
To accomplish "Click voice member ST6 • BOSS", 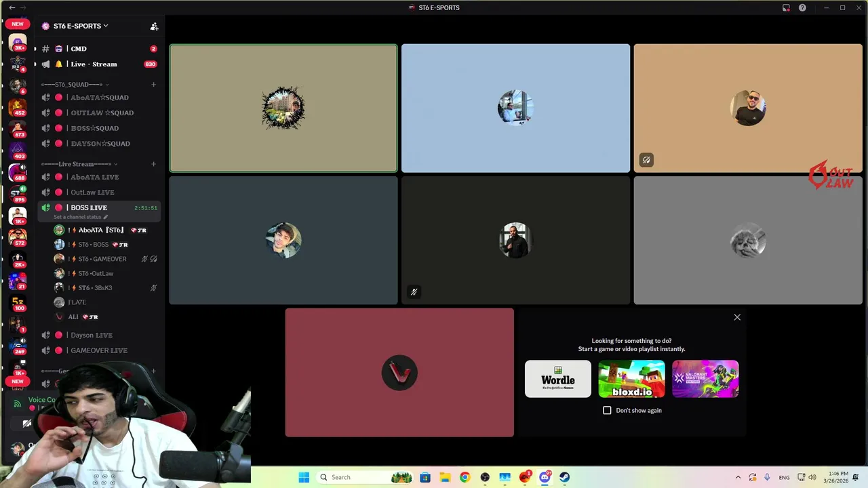I will (106, 245).
